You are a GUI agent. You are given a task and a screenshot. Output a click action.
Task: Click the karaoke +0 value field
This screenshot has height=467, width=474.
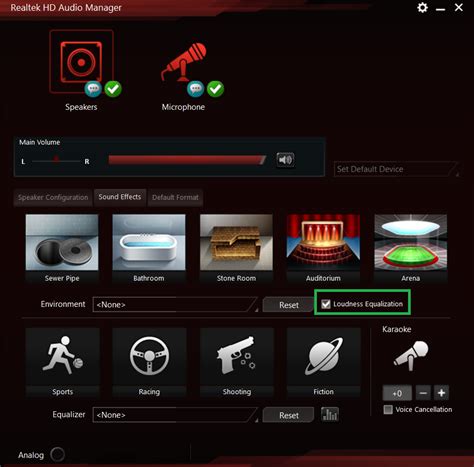[397, 393]
